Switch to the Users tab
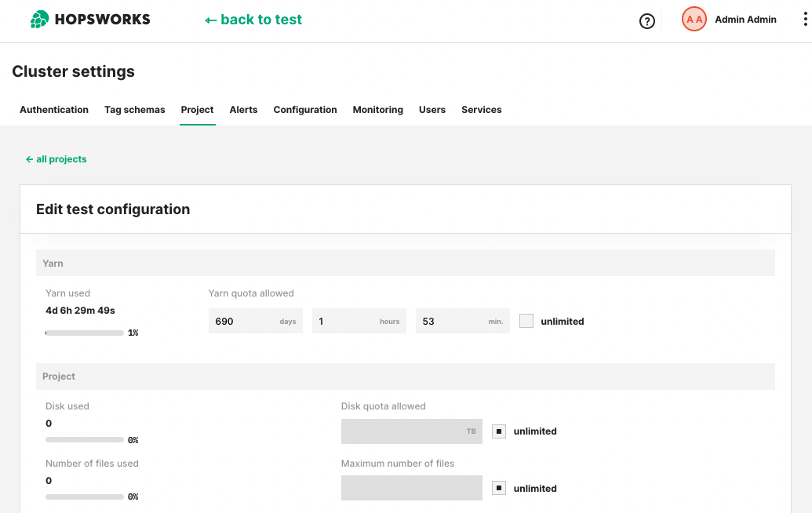The height and width of the screenshot is (513, 812). [432, 110]
